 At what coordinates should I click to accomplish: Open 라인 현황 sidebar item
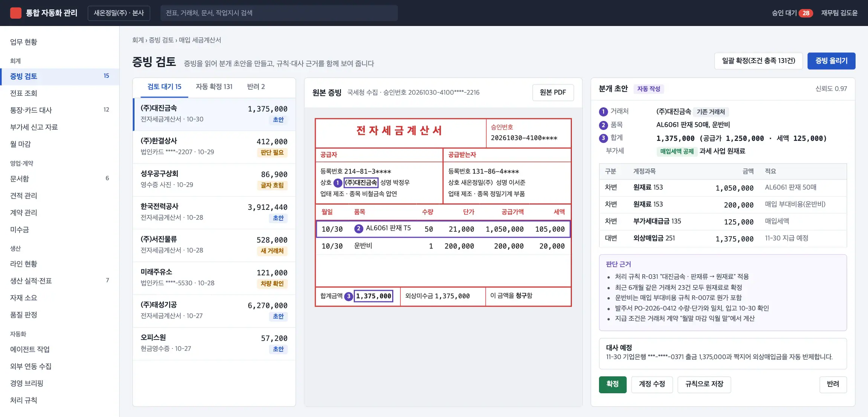(60, 264)
